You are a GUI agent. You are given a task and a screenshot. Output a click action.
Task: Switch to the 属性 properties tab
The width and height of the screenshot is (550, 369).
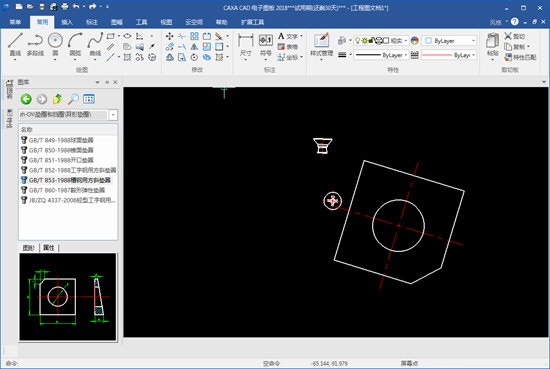[x=49, y=248]
